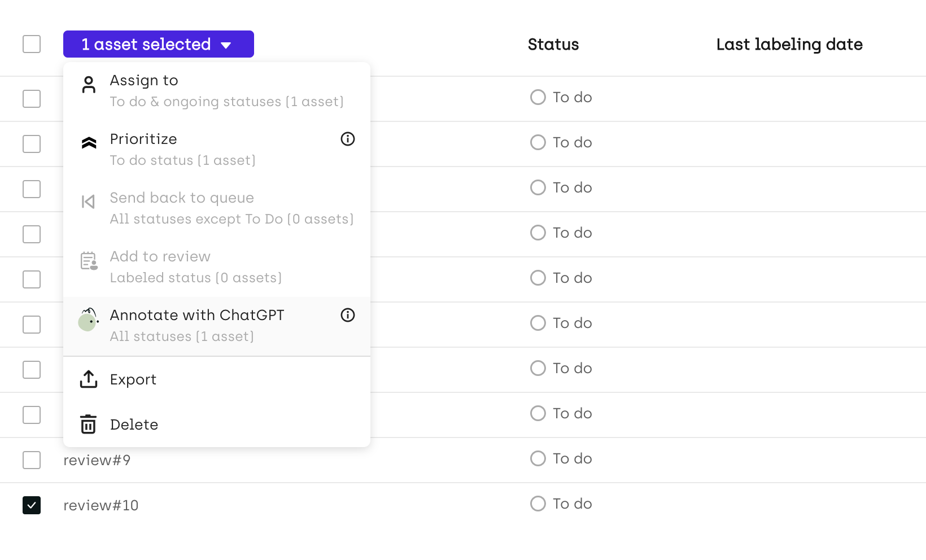The width and height of the screenshot is (926, 560).
Task: Open the review#9 asset
Action: 97,460
